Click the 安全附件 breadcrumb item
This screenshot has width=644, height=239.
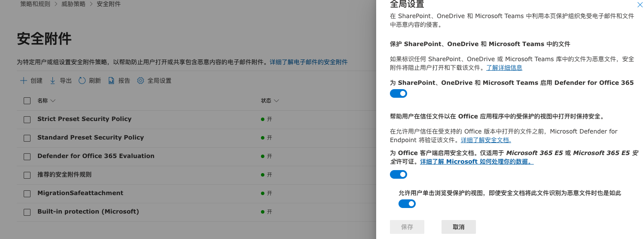coord(108,4)
